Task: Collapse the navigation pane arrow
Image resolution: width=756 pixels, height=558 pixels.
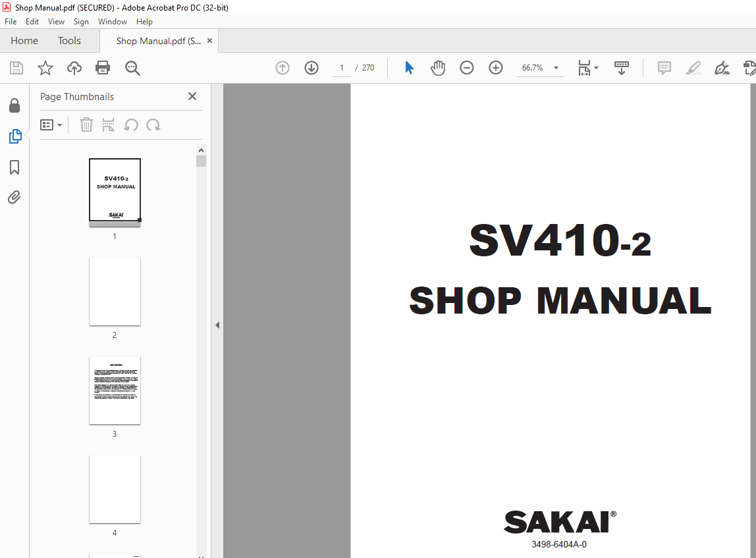Action: tap(217, 325)
